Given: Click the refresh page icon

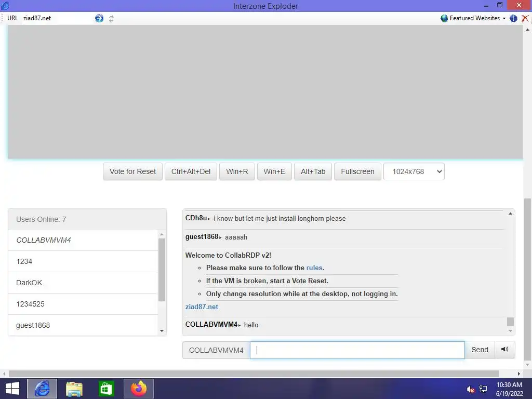Looking at the screenshot, I should pyautogui.click(x=111, y=19).
